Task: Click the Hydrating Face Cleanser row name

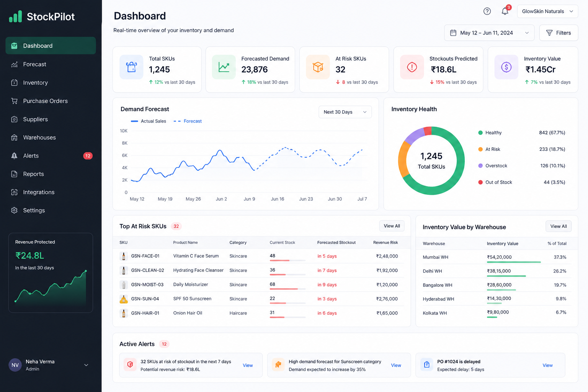Action: (198, 270)
